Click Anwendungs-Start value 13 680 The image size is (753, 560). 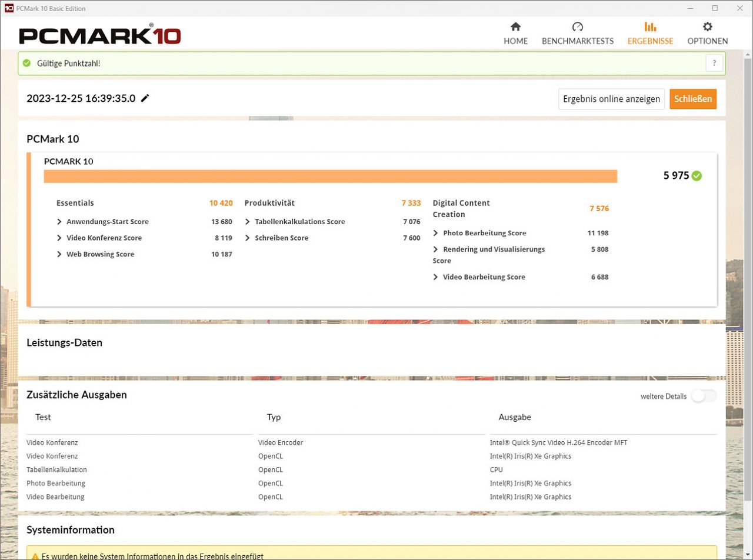click(222, 222)
